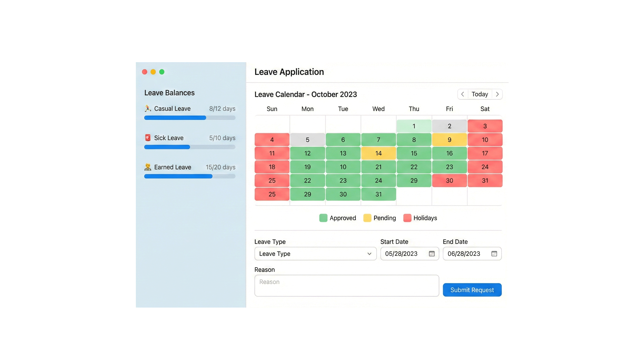This screenshot has width=644, height=351.
Task: Click the red Holidays legend swatch
Action: tap(407, 218)
